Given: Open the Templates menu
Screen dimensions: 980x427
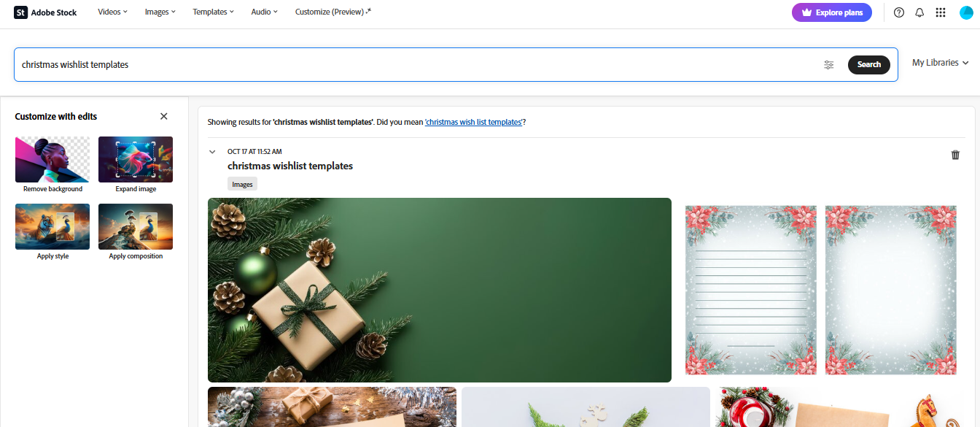Looking at the screenshot, I should [x=214, y=12].
